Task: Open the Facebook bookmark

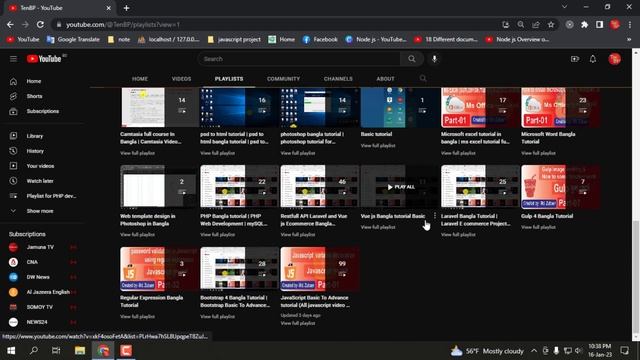Action: (x=320, y=40)
